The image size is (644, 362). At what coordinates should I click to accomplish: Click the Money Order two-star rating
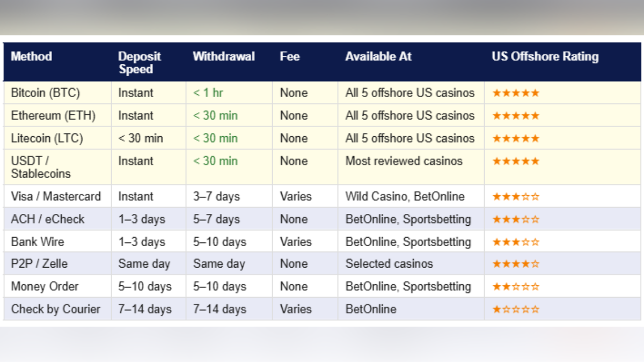[x=515, y=287]
